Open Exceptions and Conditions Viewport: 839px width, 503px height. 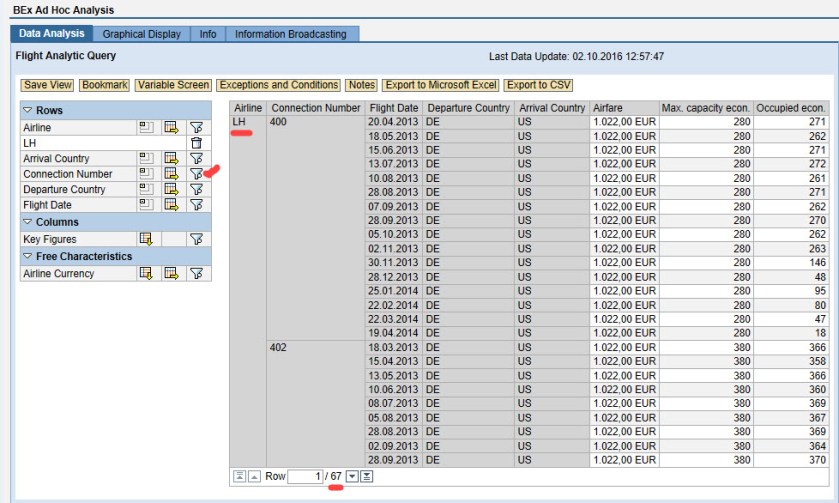(279, 85)
